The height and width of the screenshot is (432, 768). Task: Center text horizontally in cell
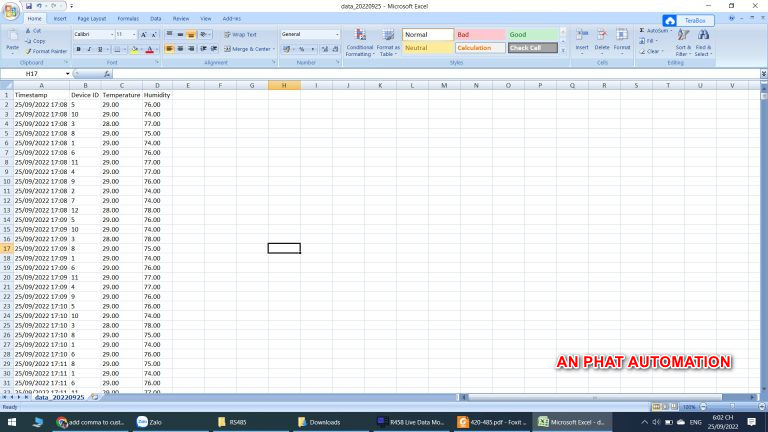coord(180,49)
